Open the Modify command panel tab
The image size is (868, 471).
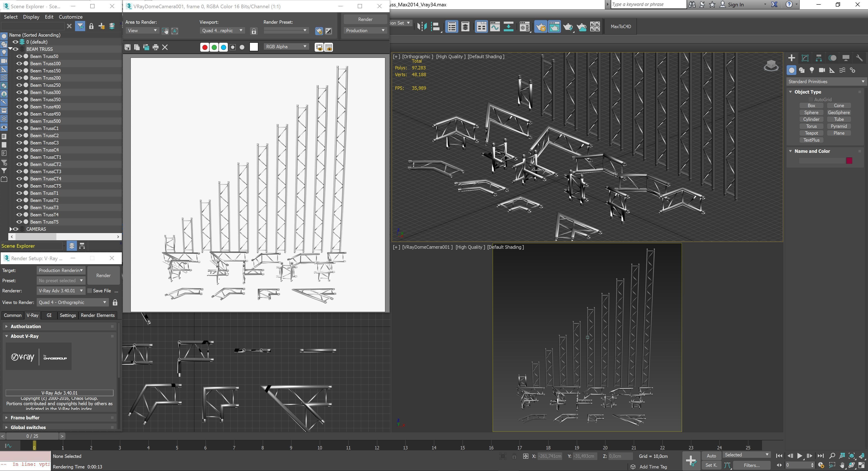(805, 58)
